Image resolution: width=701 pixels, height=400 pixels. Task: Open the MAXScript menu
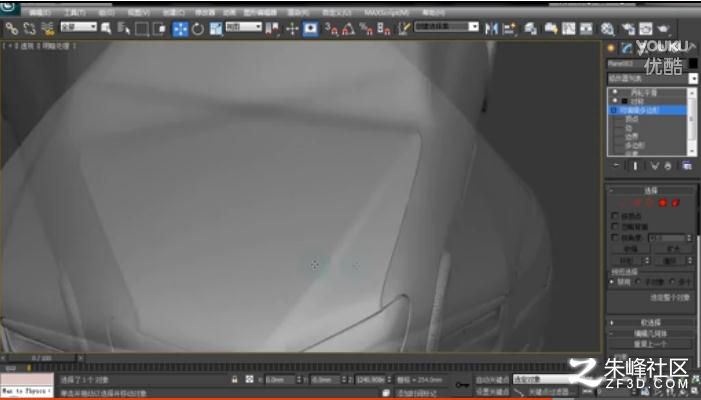(x=387, y=13)
